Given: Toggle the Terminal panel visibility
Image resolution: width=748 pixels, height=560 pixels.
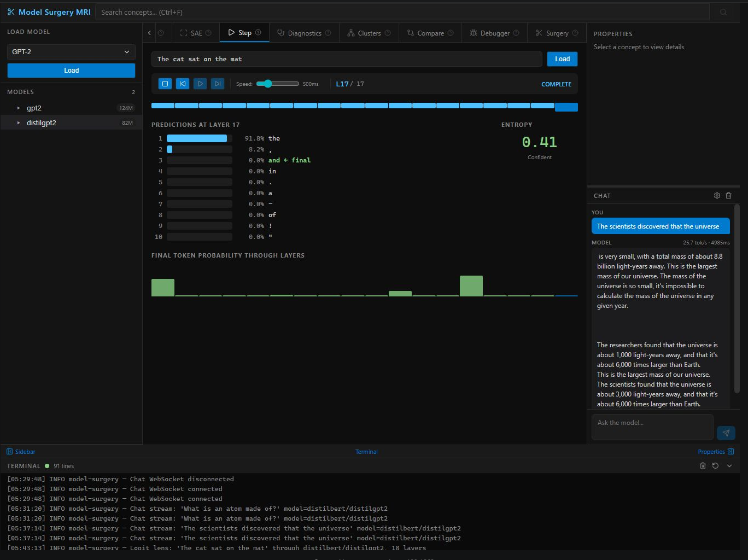Looking at the screenshot, I should pos(366,451).
